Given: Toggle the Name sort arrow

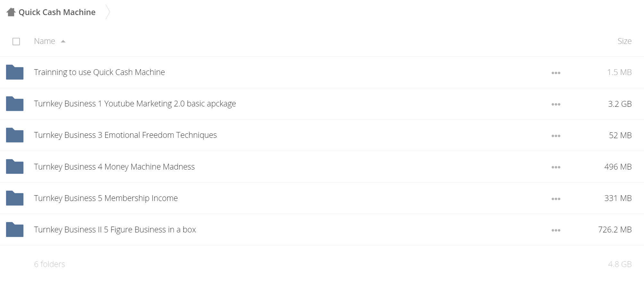Looking at the screenshot, I should pyautogui.click(x=63, y=41).
